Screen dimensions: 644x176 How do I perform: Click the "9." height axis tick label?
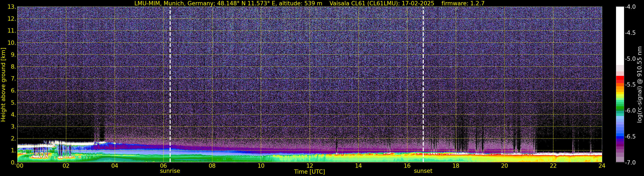(13, 55)
